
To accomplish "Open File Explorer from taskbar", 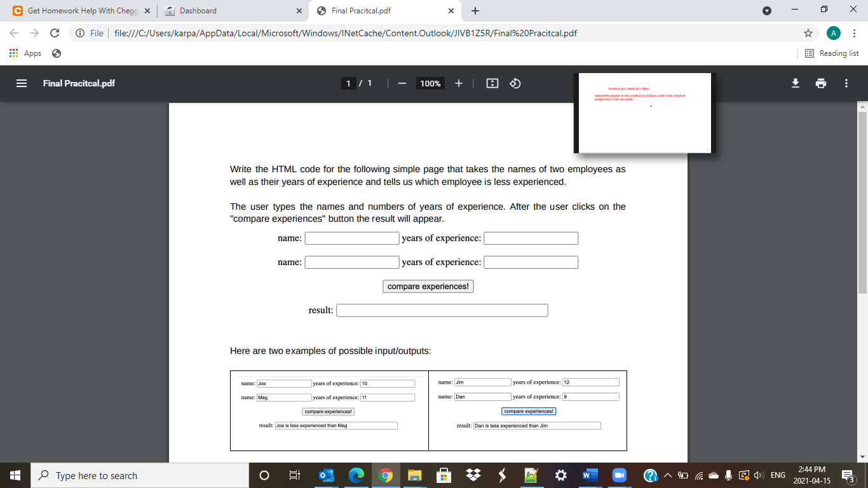I will pos(415,475).
